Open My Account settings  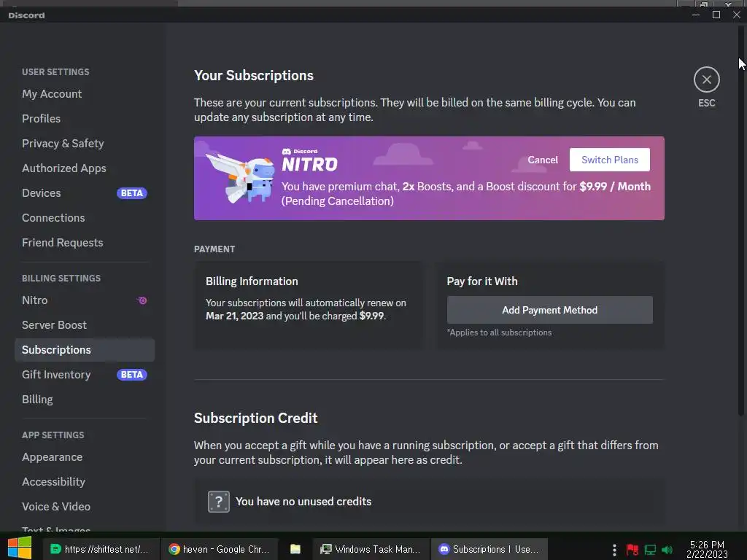pyautogui.click(x=52, y=94)
